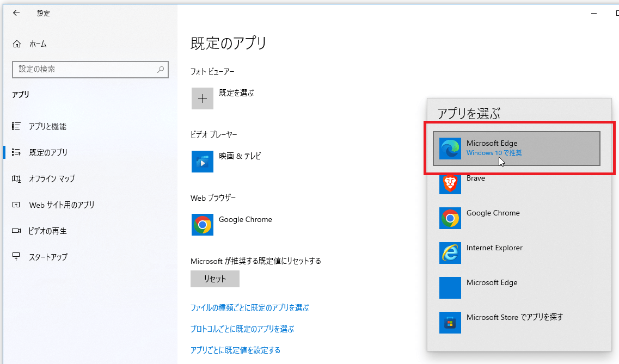The height and width of the screenshot is (364, 619).
Task: Go back with the arrow button
Action: tap(16, 13)
